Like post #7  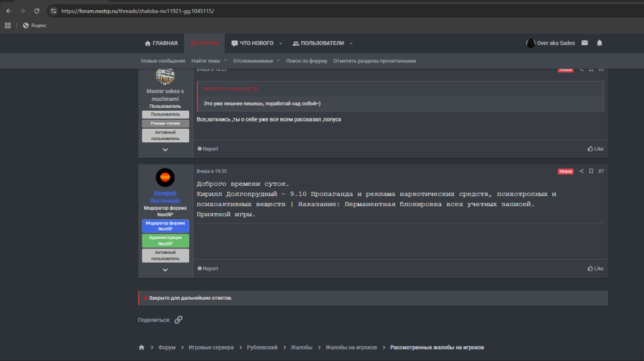click(x=595, y=268)
